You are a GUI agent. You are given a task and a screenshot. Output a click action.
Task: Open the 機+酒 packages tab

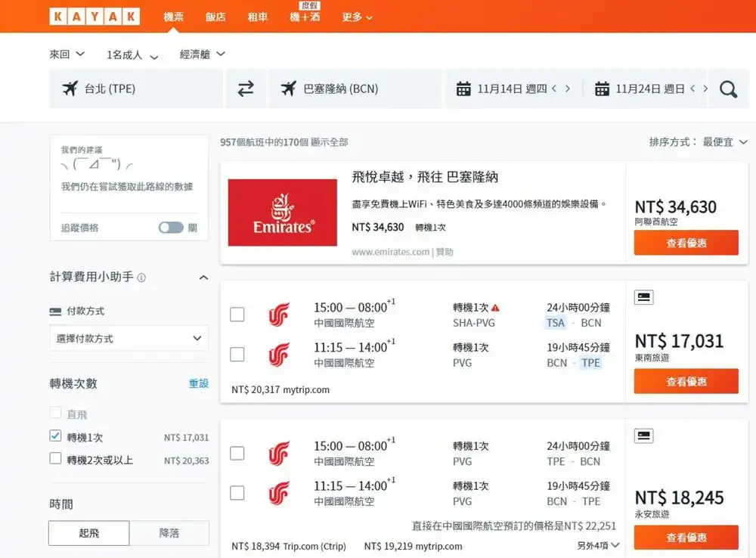pos(305,17)
